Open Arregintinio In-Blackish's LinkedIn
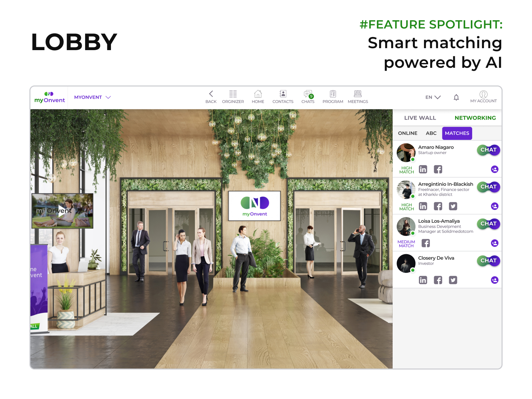This screenshot has width=532, height=399. coord(423,206)
